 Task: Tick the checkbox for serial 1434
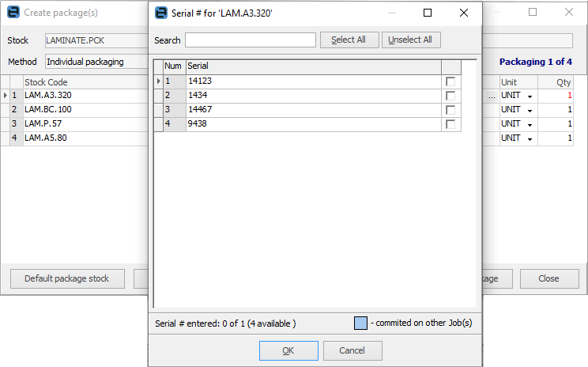[x=450, y=96]
